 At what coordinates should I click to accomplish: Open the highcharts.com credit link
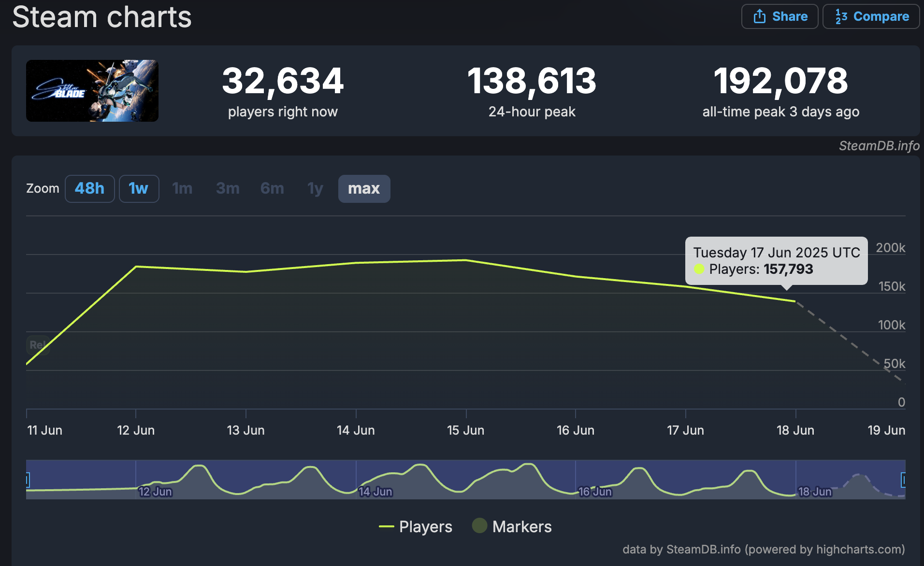click(x=764, y=550)
